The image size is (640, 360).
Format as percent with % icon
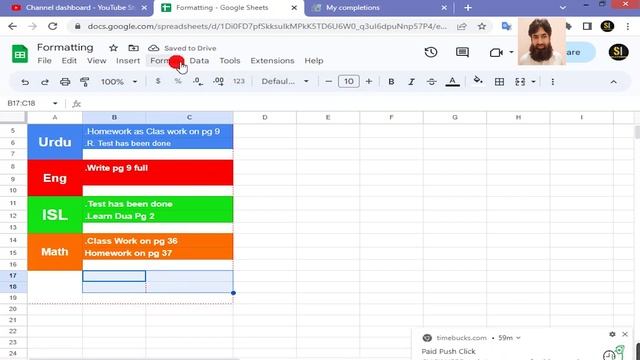click(178, 81)
